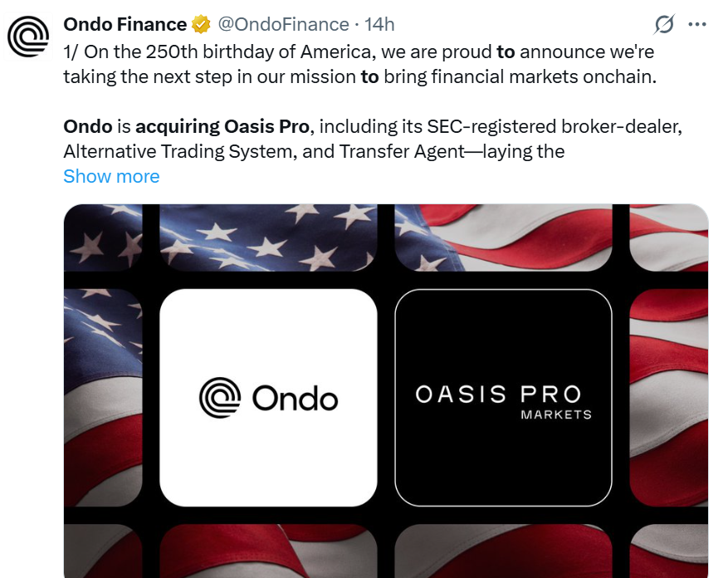Open the Ondo Finance profile avatar
The width and height of the screenshot is (728, 578).
pos(28,37)
